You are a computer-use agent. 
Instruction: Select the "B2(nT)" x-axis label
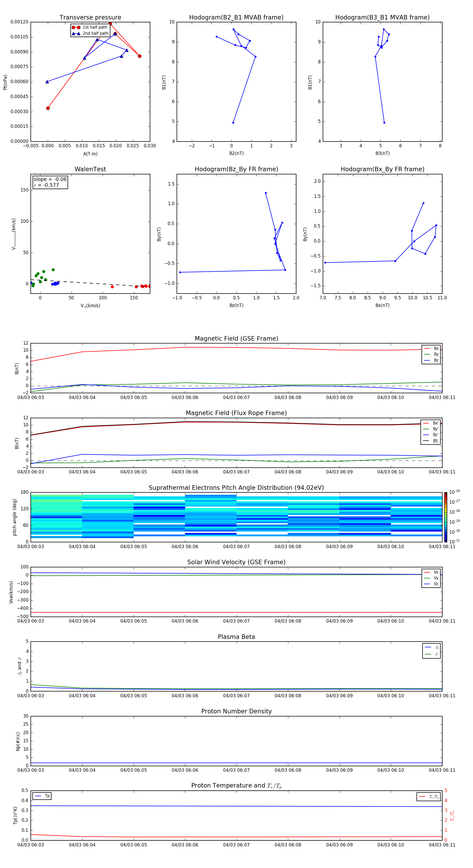click(236, 153)
